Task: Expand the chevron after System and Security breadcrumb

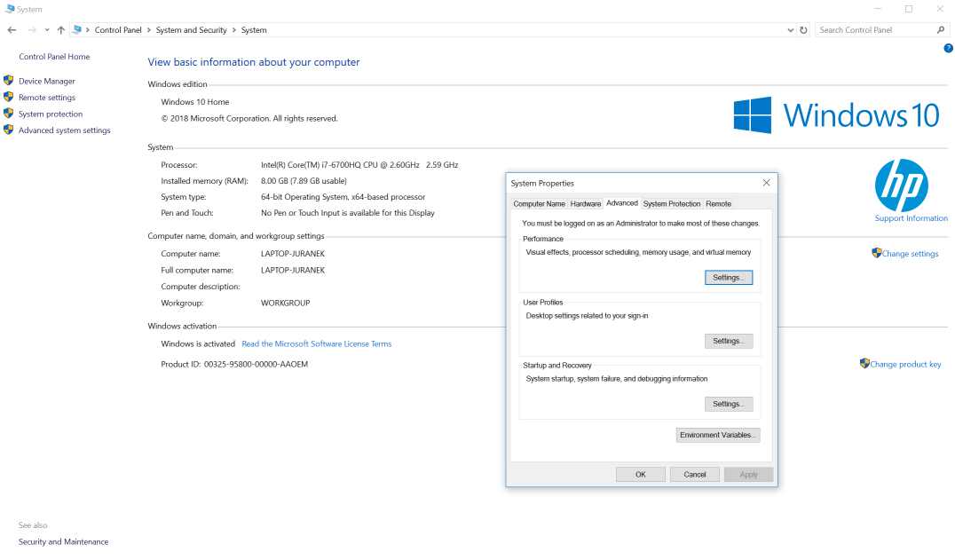Action: pos(234,30)
